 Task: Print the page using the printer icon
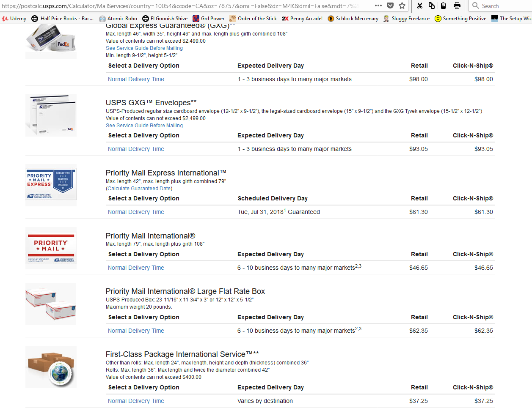pyautogui.click(x=457, y=5)
